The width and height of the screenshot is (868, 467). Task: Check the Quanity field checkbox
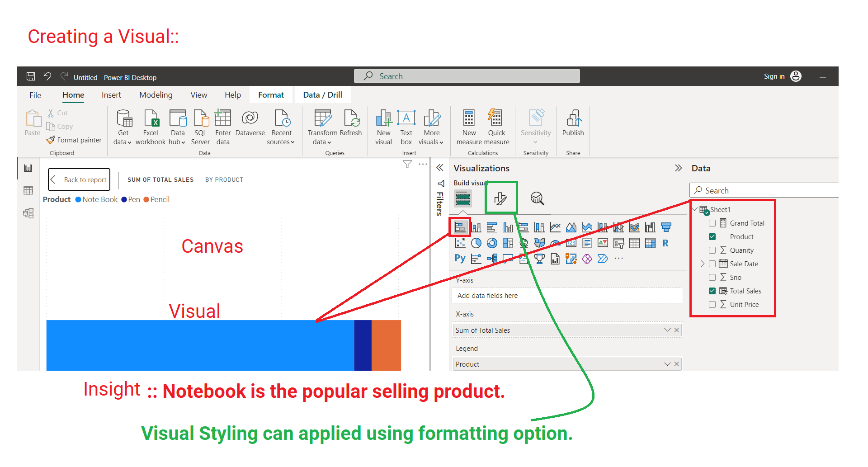[x=712, y=250]
